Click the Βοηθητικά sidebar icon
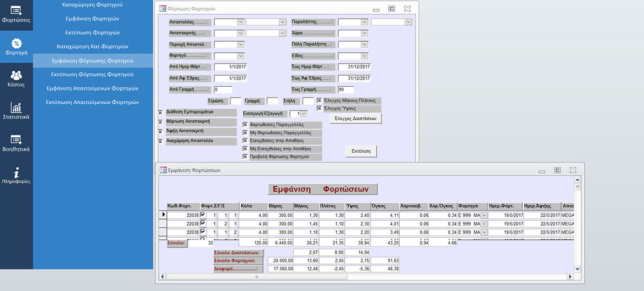Screen dimensions: 644x291 (16, 143)
